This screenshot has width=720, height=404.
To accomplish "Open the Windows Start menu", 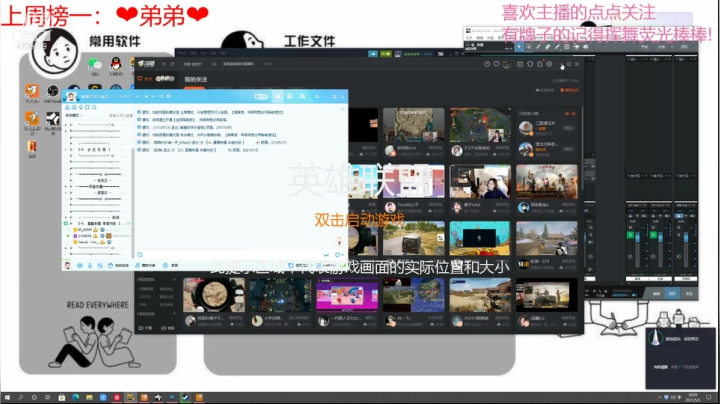I will [7, 397].
